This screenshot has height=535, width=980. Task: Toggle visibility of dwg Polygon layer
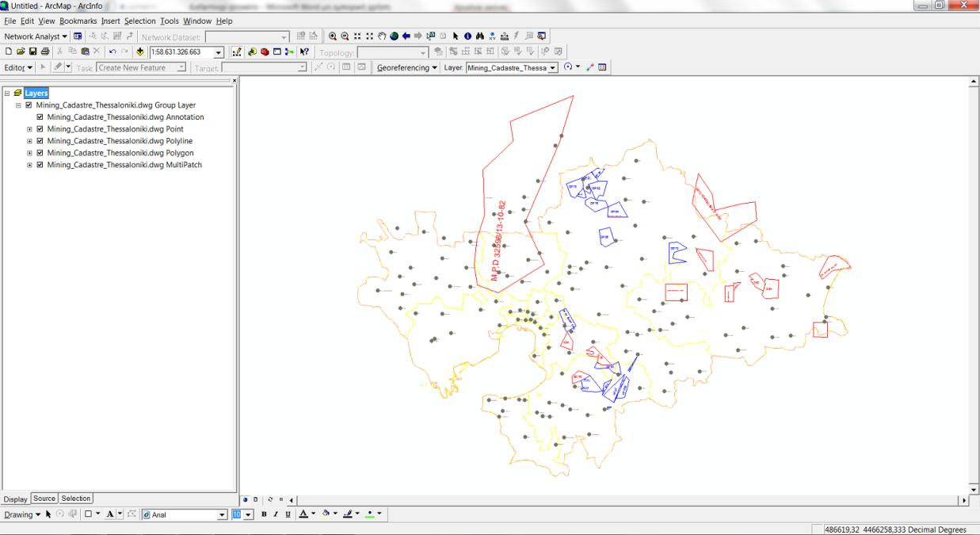point(40,152)
